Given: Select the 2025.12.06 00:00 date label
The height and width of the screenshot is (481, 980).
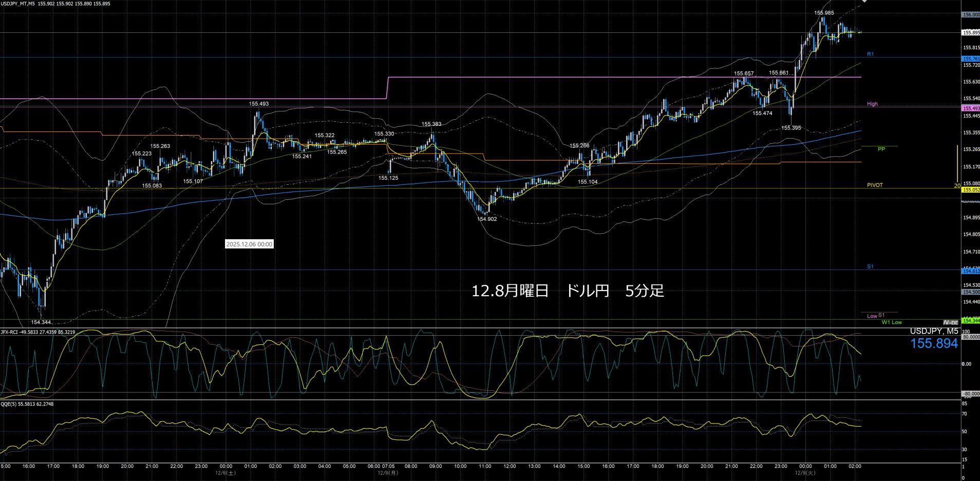Looking at the screenshot, I should pyautogui.click(x=249, y=244).
